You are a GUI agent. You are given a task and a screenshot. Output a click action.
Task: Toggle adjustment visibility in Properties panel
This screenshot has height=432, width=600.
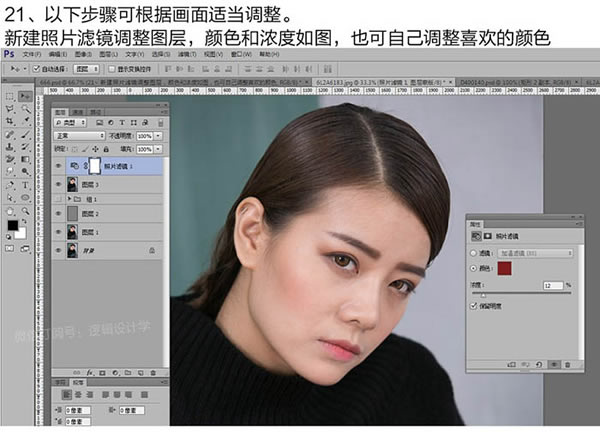click(x=553, y=365)
